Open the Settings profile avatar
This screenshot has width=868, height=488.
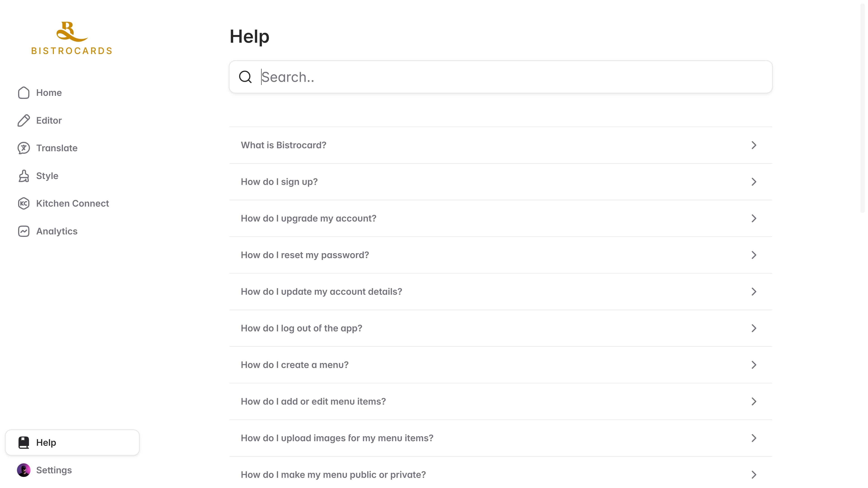(24, 470)
